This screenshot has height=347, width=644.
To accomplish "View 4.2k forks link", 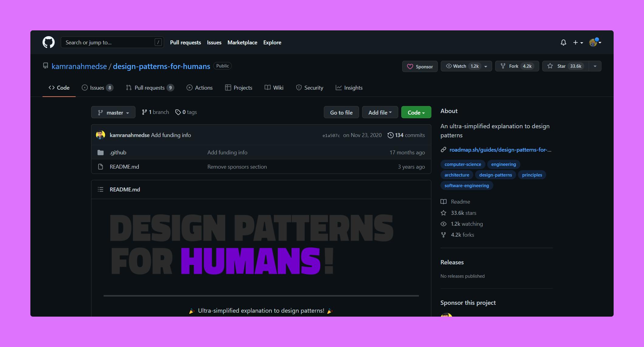I will tap(457, 235).
